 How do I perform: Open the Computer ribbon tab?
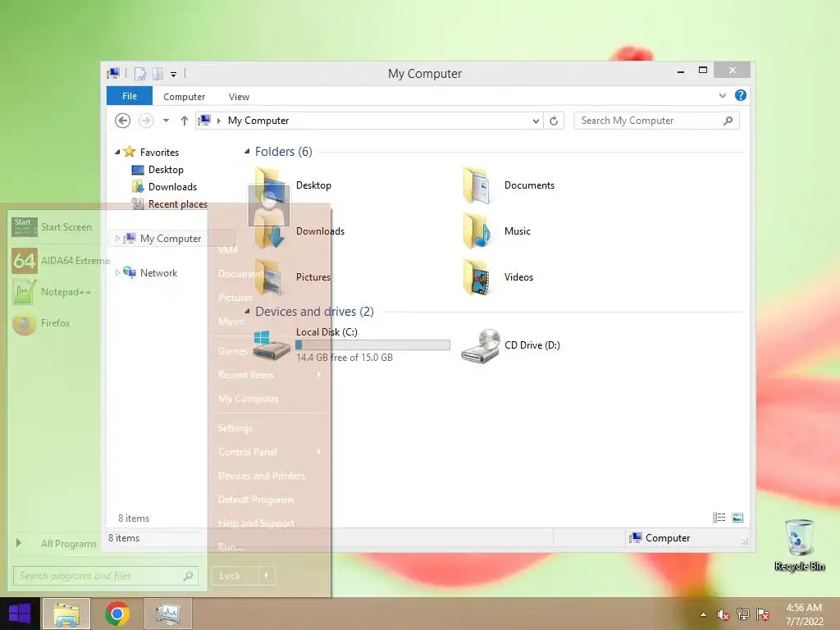pos(185,97)
